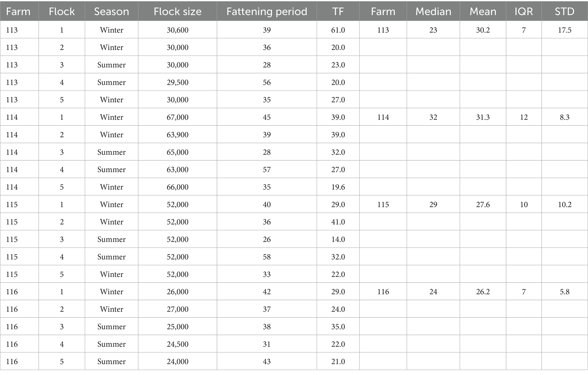Select the Flock size header cell
This screenshot has height=375, width=588.
(177, 11)
